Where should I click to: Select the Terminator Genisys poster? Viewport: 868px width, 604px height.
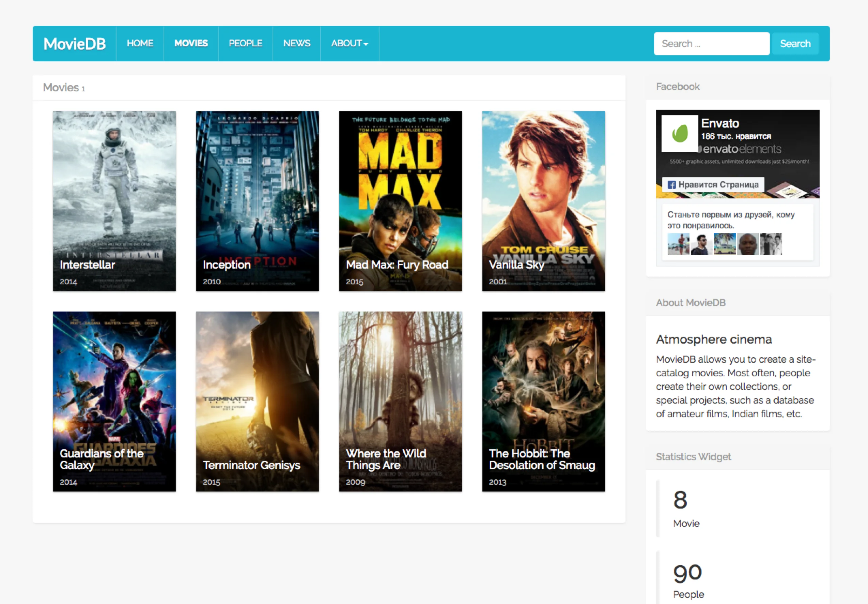click(x=258, y=401)
